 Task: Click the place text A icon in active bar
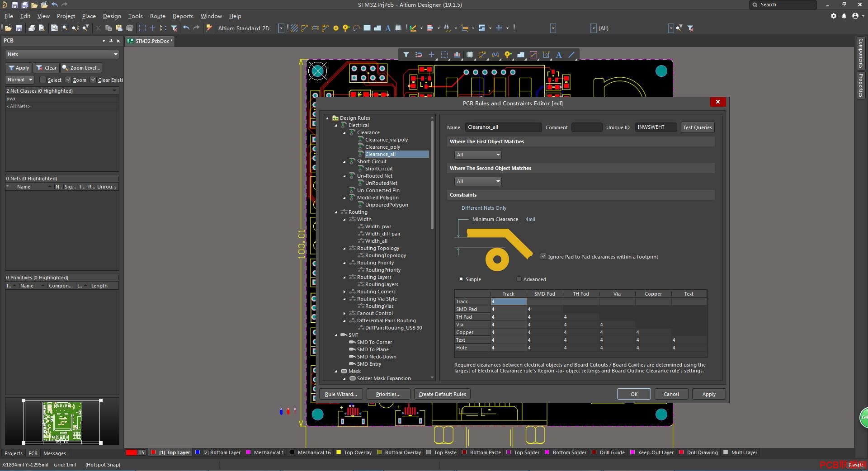pyautogui.click(x=559, y=55)
